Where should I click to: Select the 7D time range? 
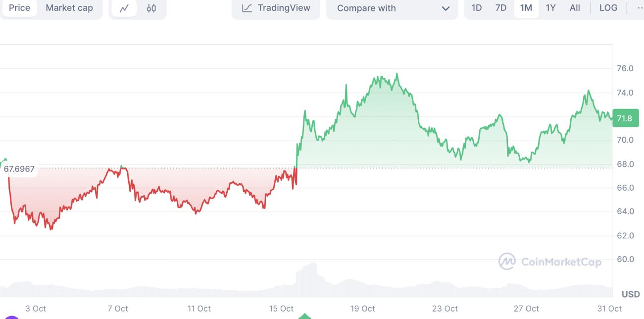[501, 8]
